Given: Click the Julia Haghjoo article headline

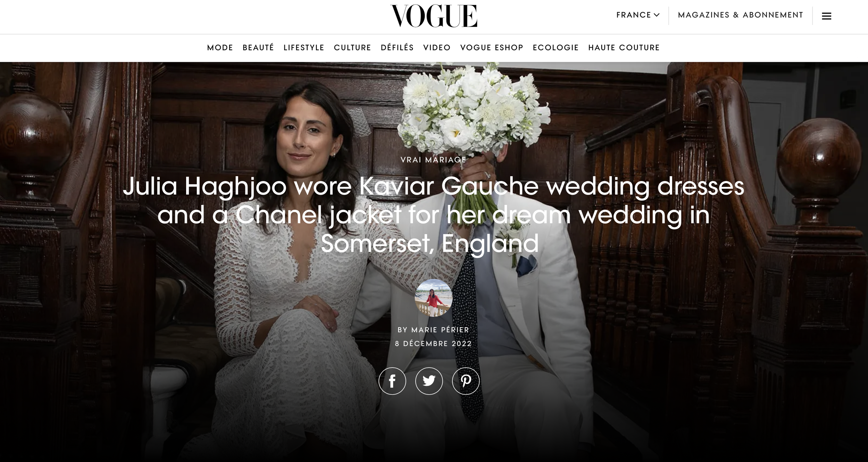Looking at the screenshot, I should point(434,215).
